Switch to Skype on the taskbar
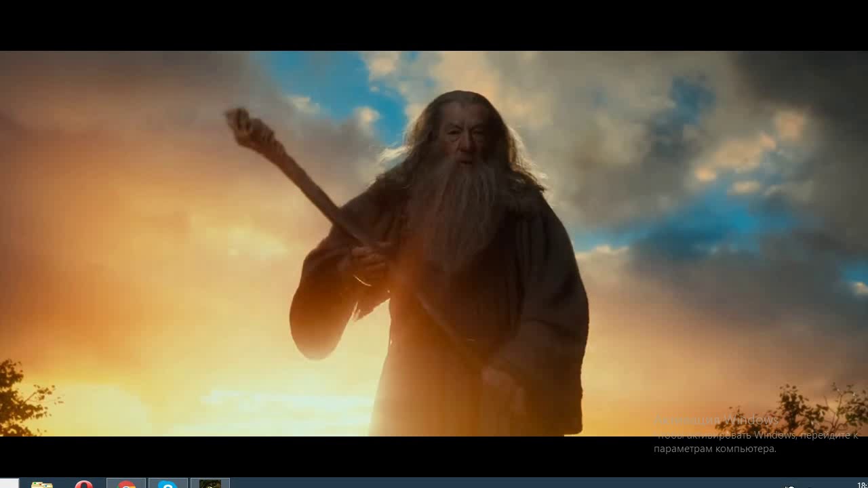Screen dimensions: 868x488 168,483
